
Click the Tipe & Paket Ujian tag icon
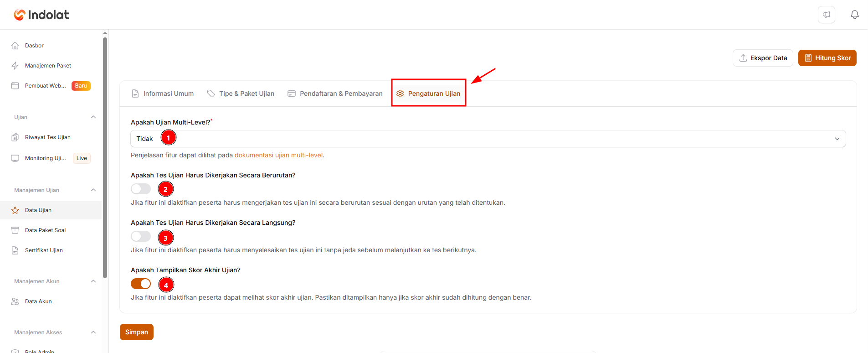coord(211,93)
